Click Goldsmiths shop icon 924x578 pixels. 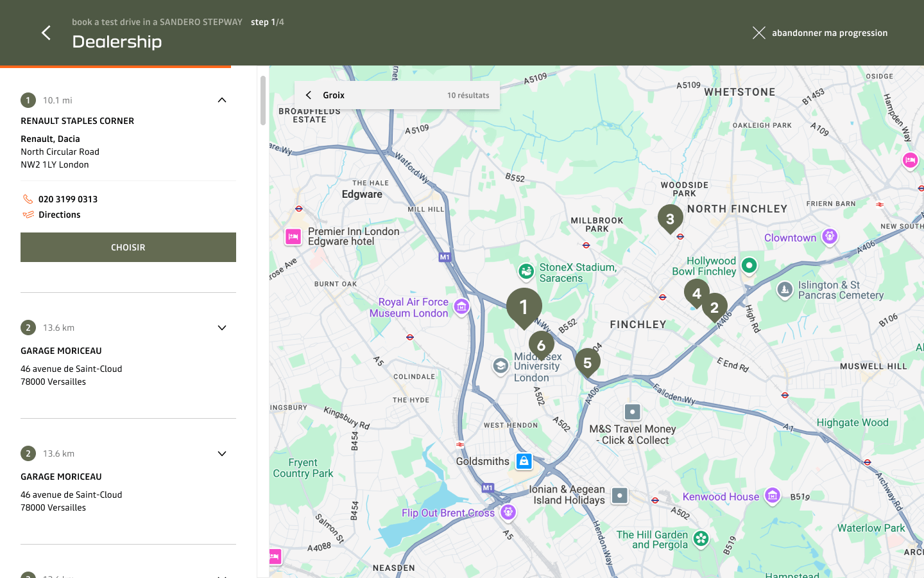pyautogui.click(x=524, y=461)
